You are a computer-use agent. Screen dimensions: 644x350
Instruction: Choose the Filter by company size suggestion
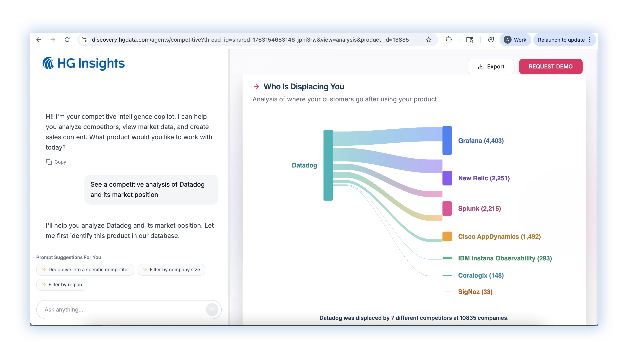click(x=171, y=270)
